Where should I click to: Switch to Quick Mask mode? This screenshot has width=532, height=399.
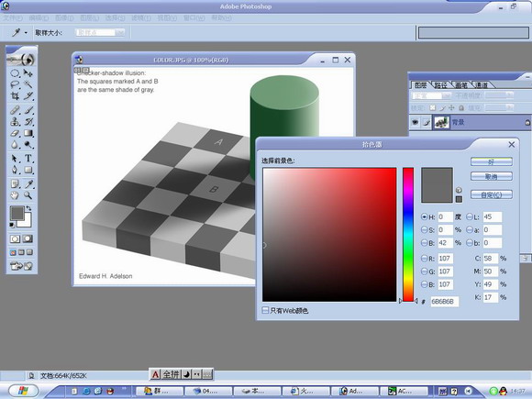(28, 238)
